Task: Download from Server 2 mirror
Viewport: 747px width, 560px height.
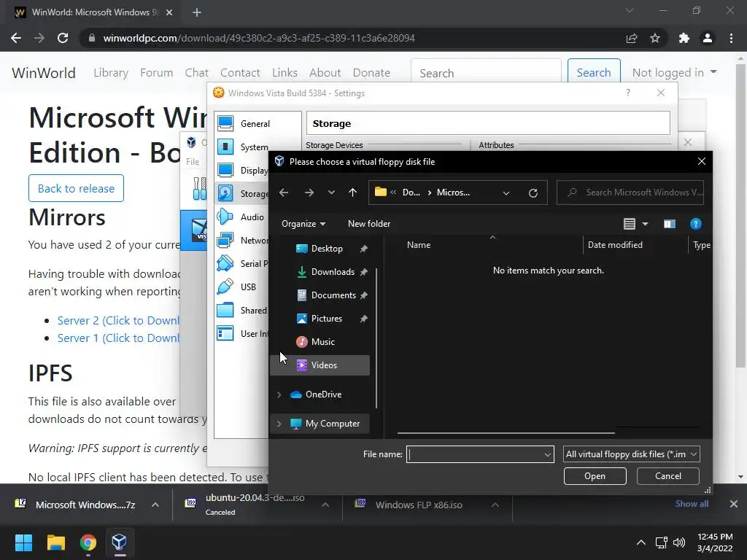Action: pos(118,321)
